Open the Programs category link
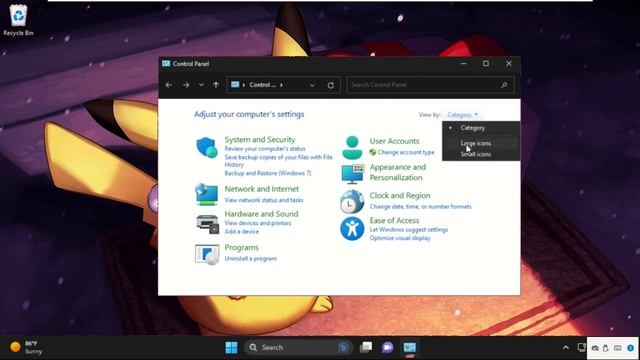The image size is (640, 360). click(x=242, y=247)
